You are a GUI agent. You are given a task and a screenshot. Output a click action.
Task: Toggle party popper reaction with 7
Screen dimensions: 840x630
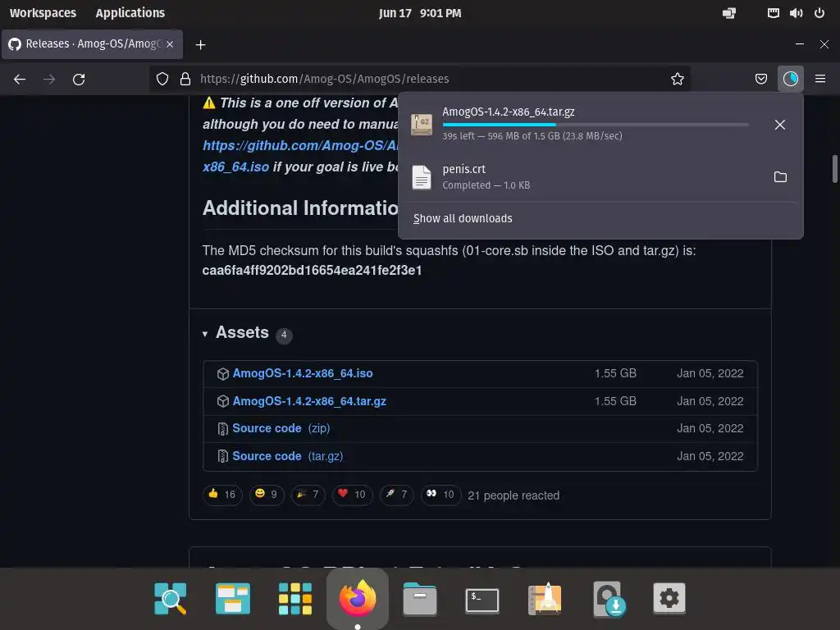click(x=308, y=495)
